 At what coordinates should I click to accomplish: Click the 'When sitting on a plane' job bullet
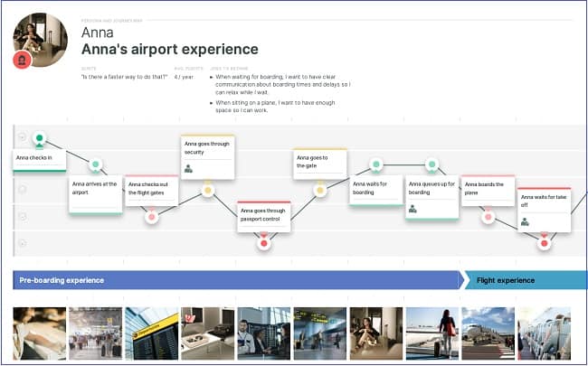click(x=273, y=107)
